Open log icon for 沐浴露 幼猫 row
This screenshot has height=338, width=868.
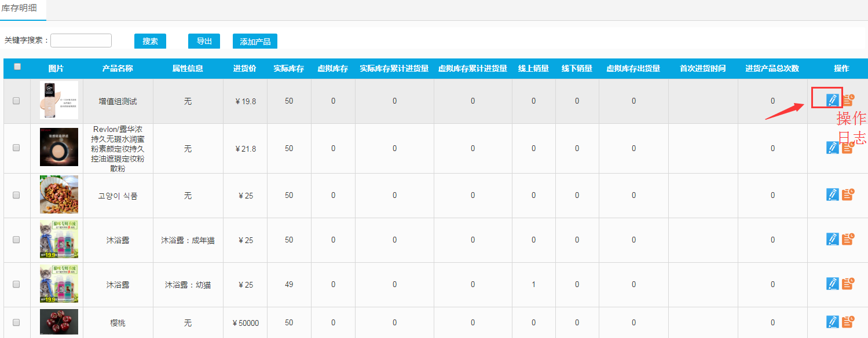pos(848,284)
